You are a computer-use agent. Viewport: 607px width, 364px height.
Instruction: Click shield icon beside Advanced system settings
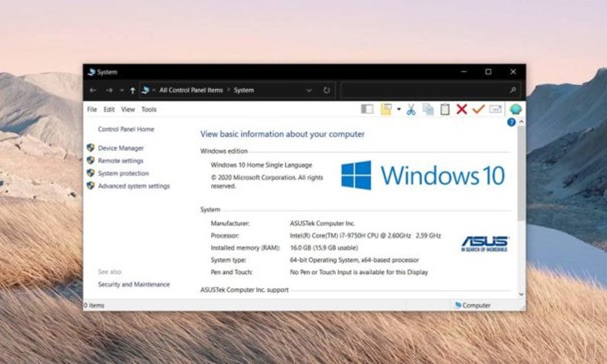(91, 186)
